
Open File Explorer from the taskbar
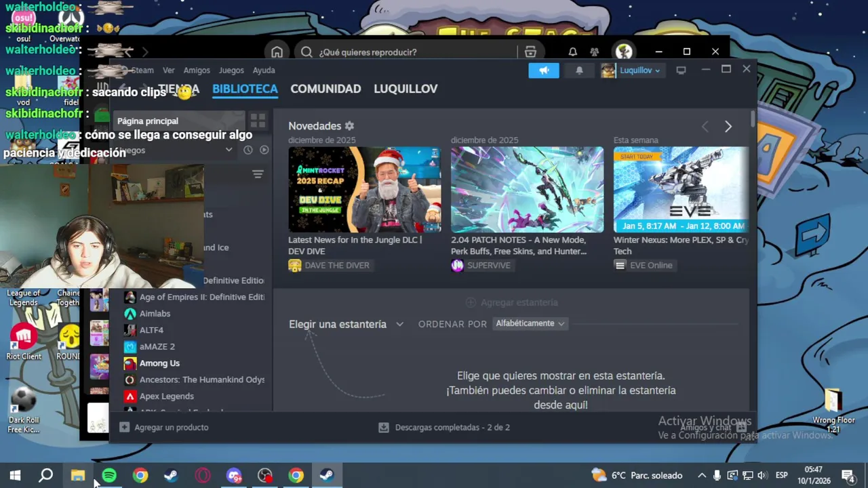click(77, 476)
